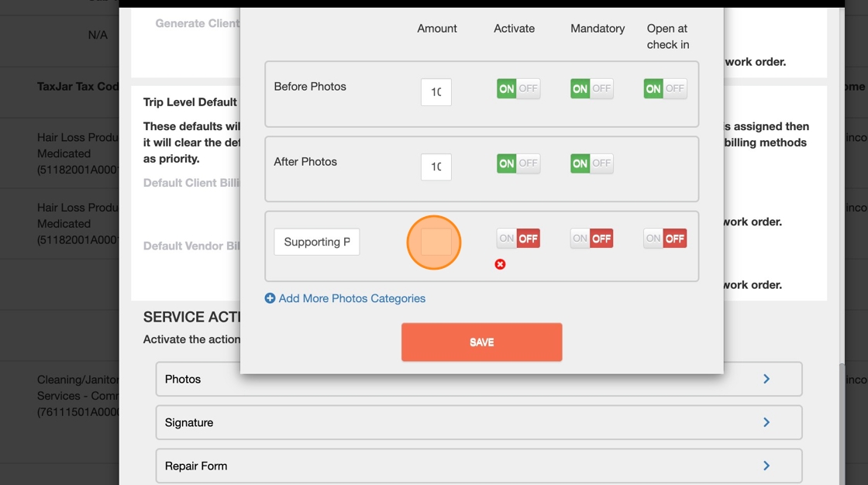Toggle After Photos Activate switch
The height and width of the screenshot is (485, 868).
click(518, 163)
